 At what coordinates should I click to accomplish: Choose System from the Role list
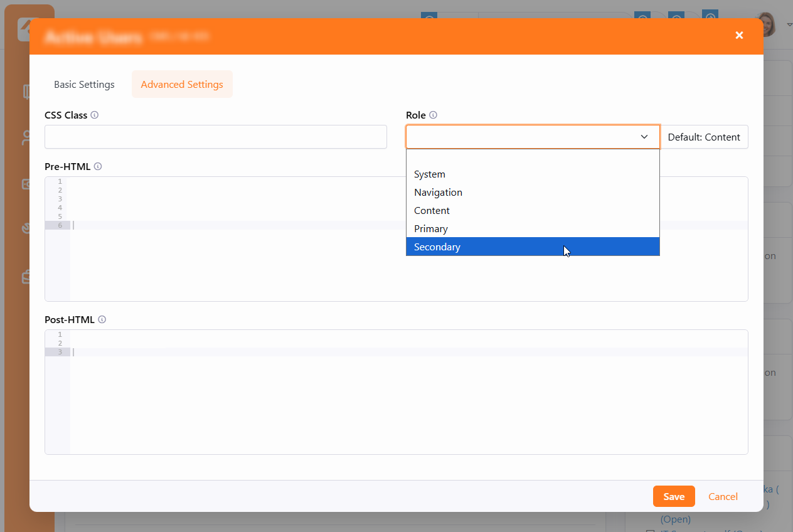430,174
